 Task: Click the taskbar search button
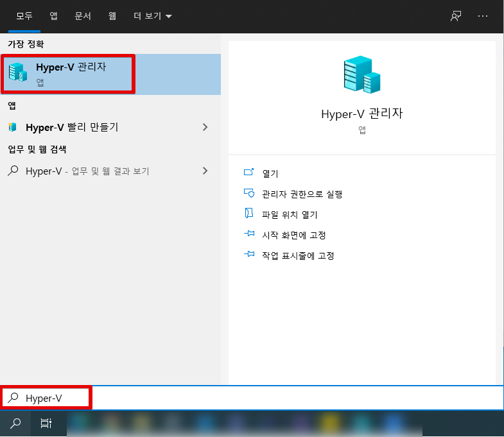(x=15, y=424)
